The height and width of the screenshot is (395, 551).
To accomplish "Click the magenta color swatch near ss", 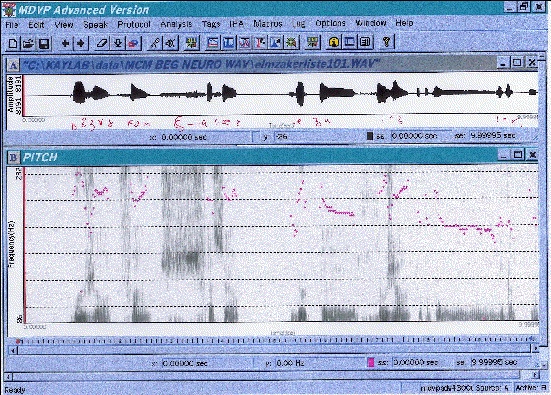I will tap(371, 362).
